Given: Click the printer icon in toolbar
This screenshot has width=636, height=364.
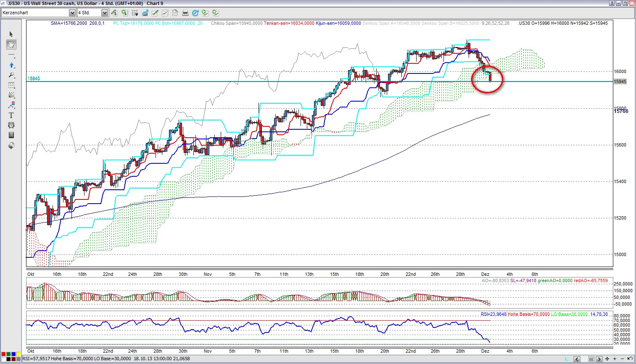Looking at the screenshot, I should (185, 13).
